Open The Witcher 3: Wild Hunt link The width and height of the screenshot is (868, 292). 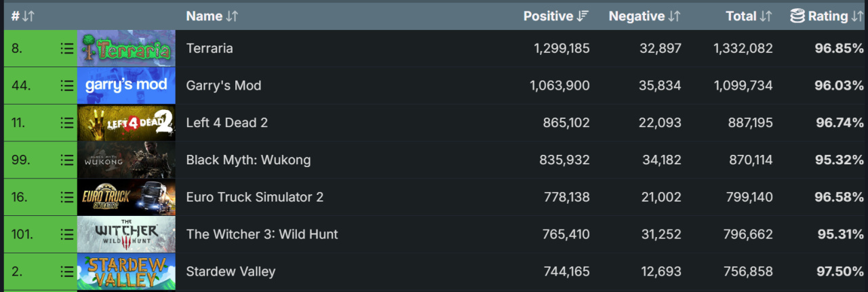click(x=262, y=234)
